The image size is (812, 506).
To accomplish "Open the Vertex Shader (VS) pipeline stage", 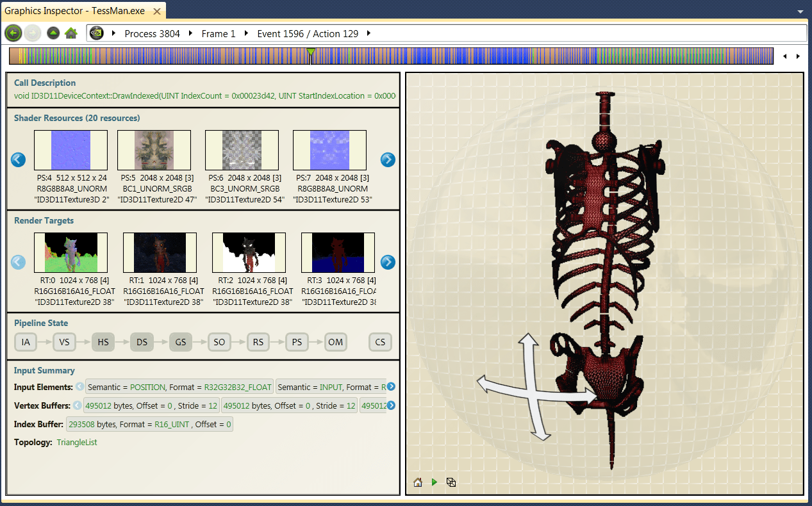I will [64, 341].
